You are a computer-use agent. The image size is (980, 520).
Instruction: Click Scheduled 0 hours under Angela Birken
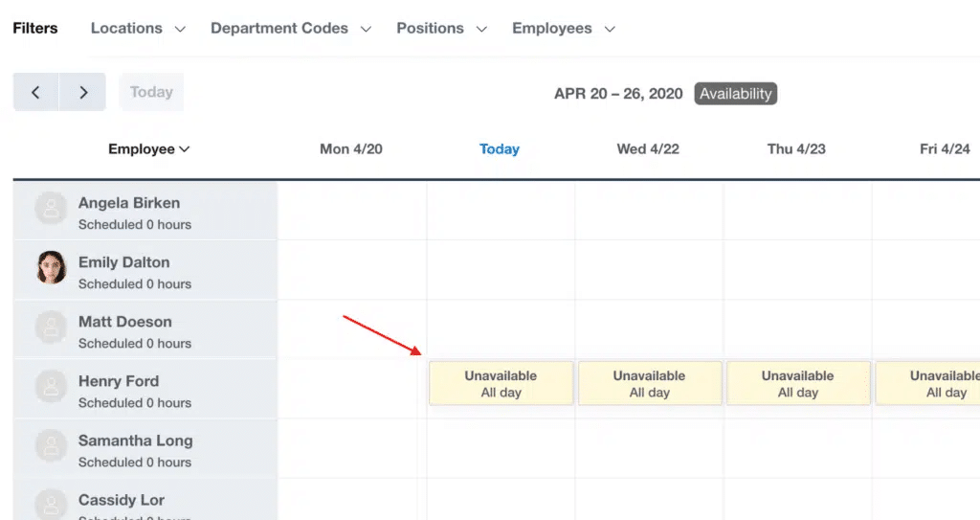point(135,225)
